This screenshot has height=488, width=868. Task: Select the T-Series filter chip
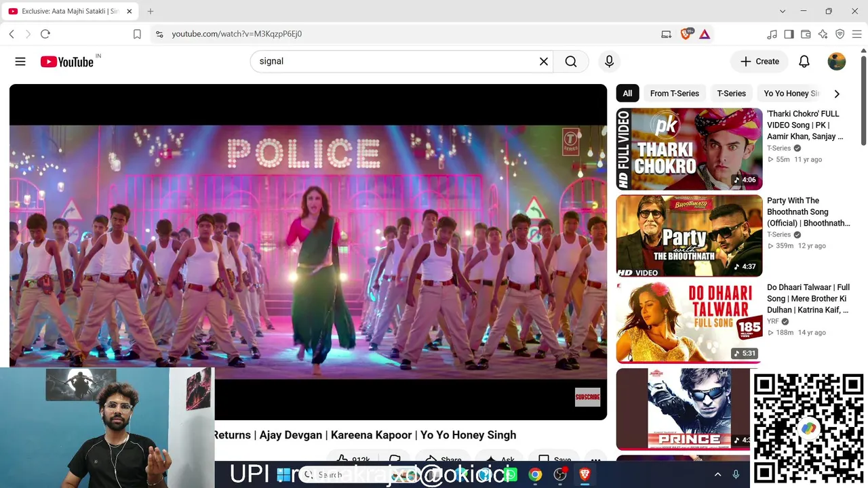click(x=732, y=94)
